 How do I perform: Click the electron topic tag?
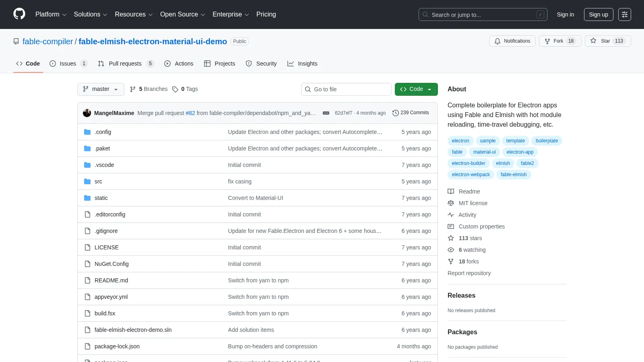click(460, 141)
